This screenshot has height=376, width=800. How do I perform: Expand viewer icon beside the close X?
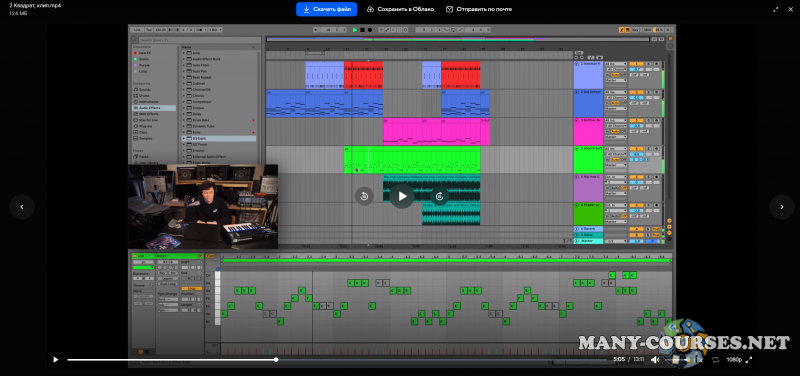[x=776, y=9]
